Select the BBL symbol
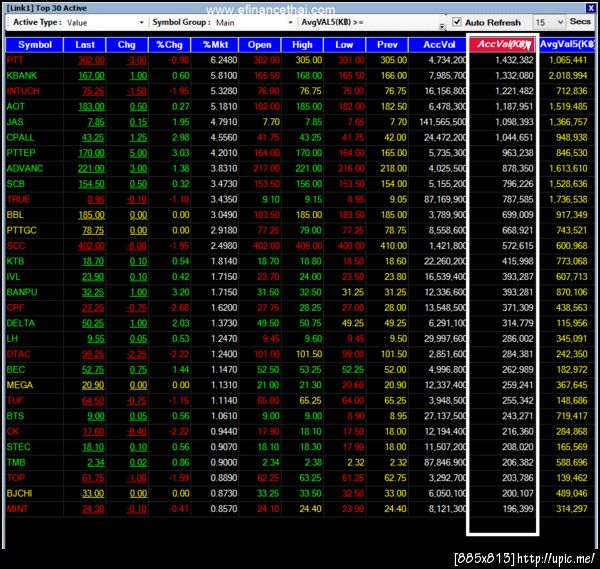 [x=15, y=215]
